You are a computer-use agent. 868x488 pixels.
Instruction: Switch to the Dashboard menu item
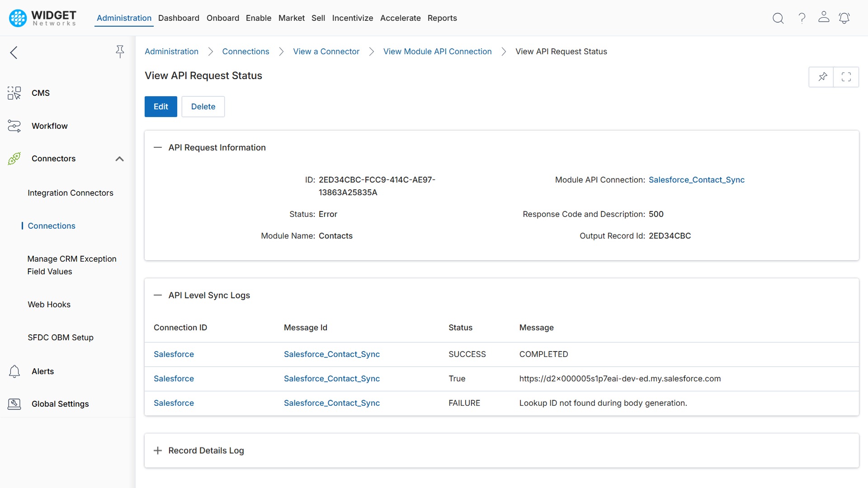(x=179, y=18)
